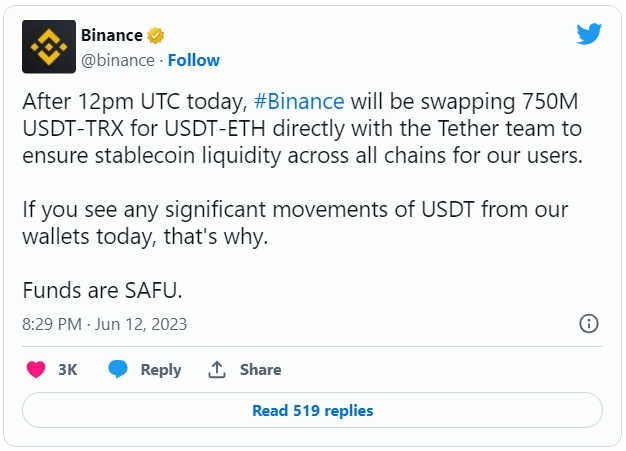This screenshot has height=451, width=626.
Task: Click the share upload arrow icon
Action: coord(217,370)
